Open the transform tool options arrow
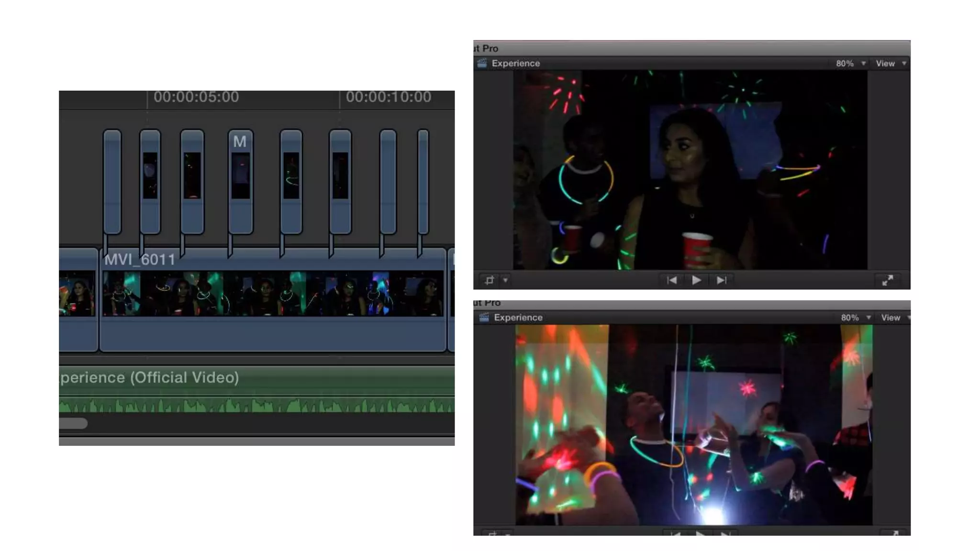This screenshot has width=980, height=551. click(505, 280)
